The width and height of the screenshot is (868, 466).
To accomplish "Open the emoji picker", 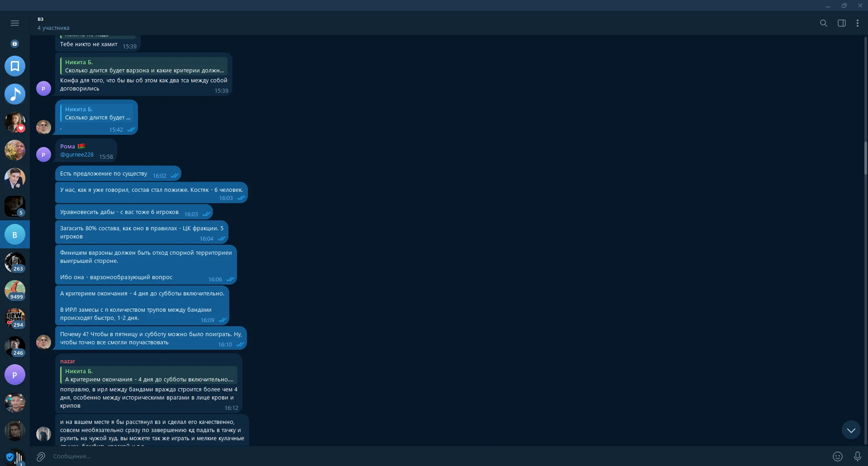I will click(x=838, y=456).
